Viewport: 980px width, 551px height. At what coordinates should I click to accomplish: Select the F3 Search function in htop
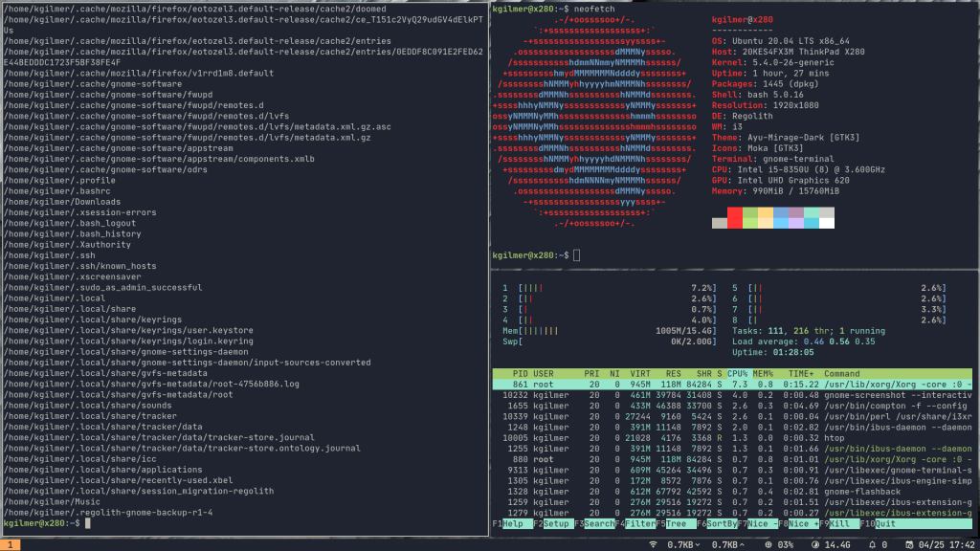[x=595, y=523]
